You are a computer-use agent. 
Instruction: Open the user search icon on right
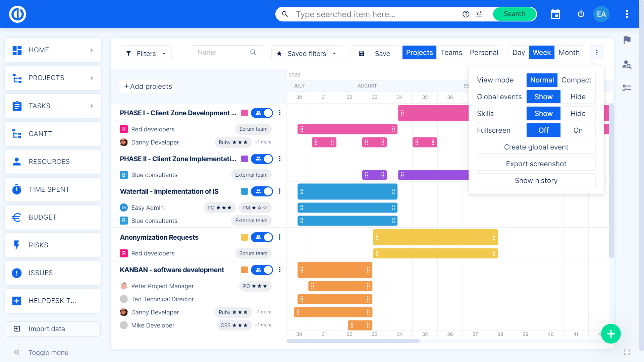[x=627, y=64]
